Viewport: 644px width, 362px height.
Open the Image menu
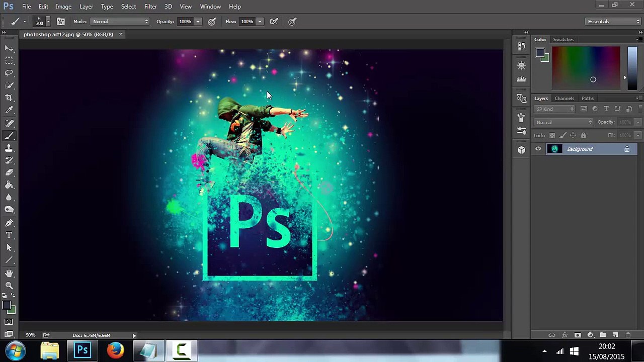coord(63,7)
